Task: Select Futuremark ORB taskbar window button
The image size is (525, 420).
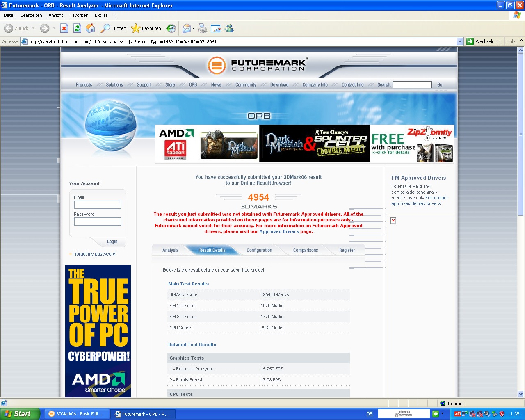Action: 143,414
